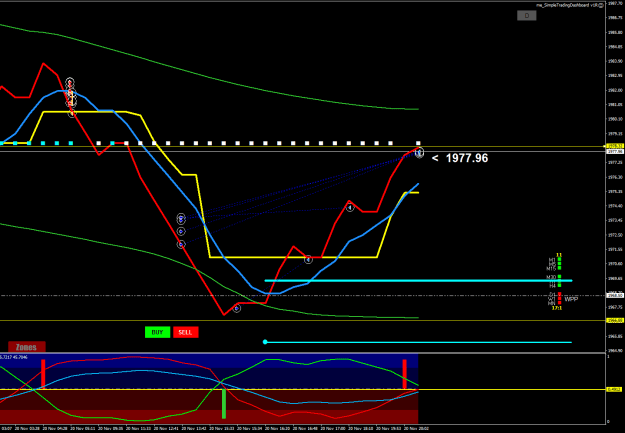Click the yellow price tag on lower horizontal line
Viewport: 625px width, 433px height.
coord(614,320)
